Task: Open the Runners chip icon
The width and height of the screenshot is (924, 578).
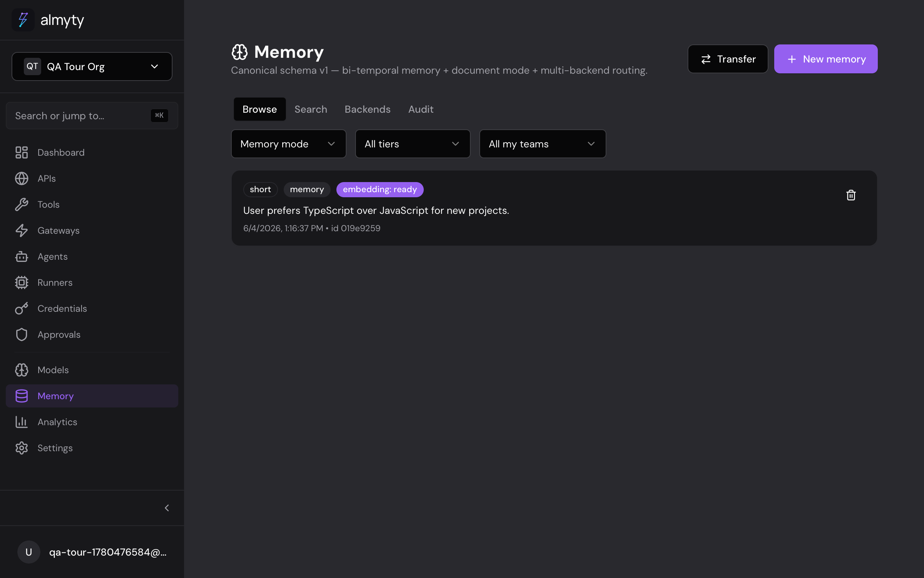Action: pos(21,282)
